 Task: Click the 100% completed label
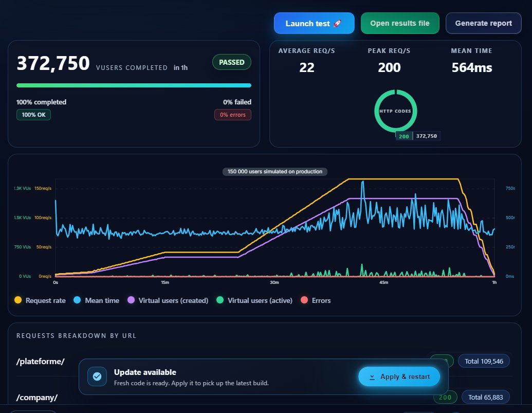click(42, 102)
